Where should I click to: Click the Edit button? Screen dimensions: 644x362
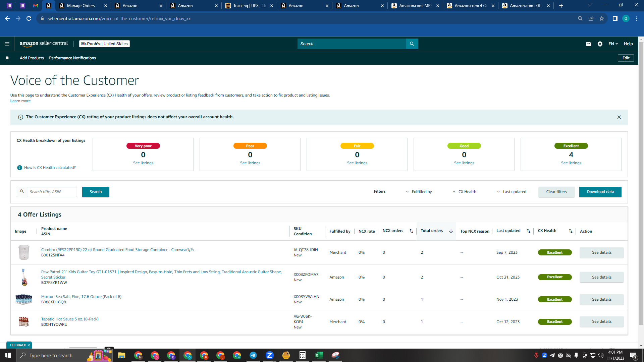[626, 58]
